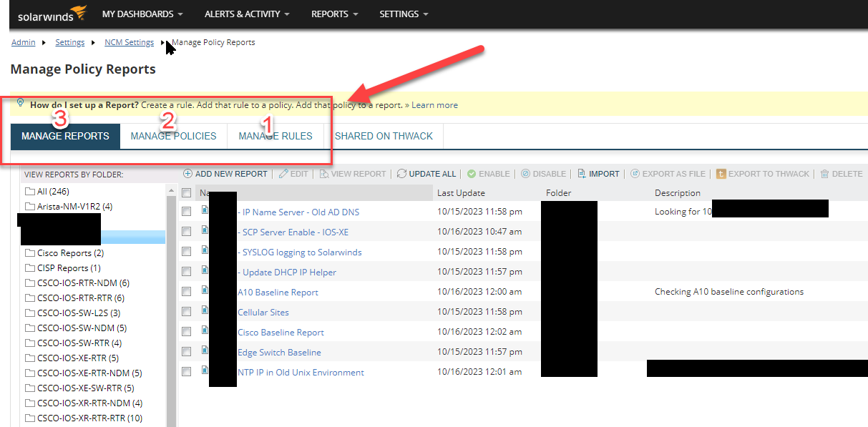Viewport: 868px width, 427px height.
Task: Sort by the Description column header
Action: (x=677, y=193)
